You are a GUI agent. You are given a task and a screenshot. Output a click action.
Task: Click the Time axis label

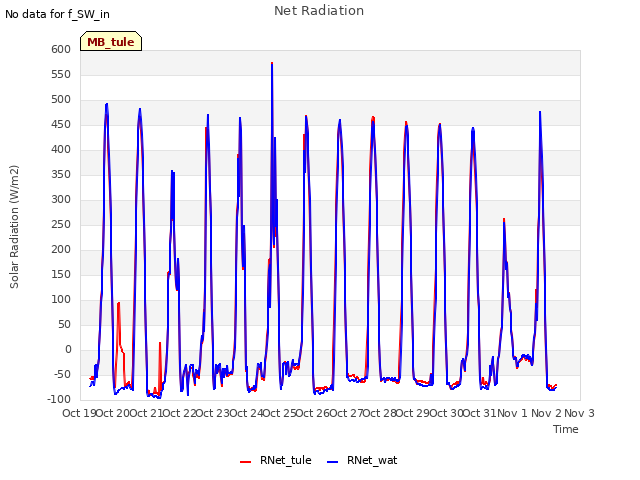click(x=565, y=429)
